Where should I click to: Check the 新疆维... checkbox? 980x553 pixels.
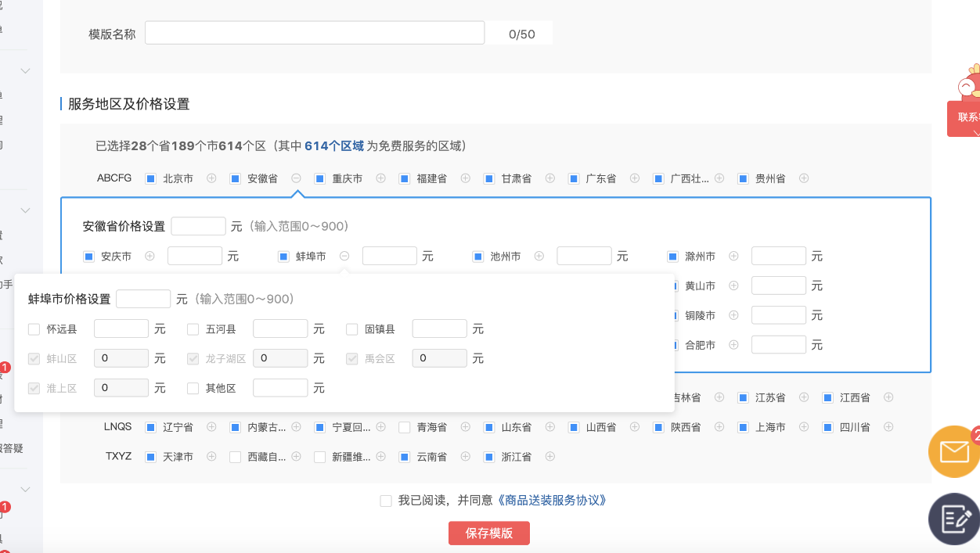(319, 457)
